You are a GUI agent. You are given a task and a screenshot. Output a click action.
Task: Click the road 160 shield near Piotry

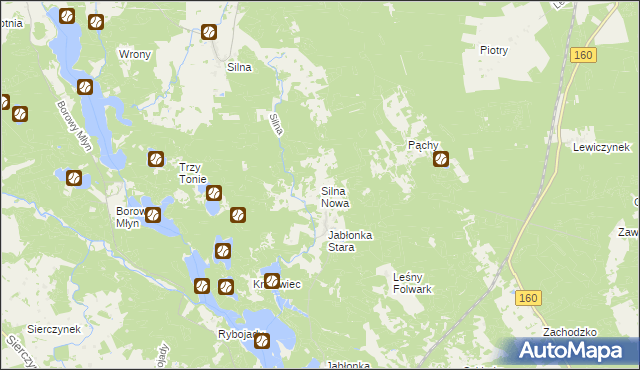point(583,55)
